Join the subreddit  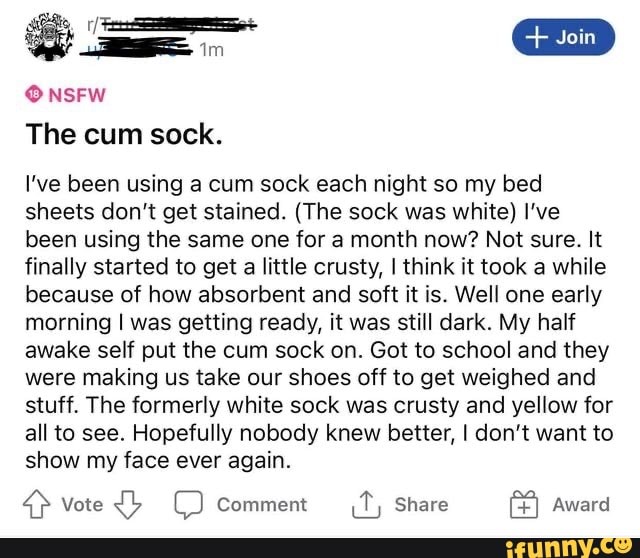coord(563,37)
